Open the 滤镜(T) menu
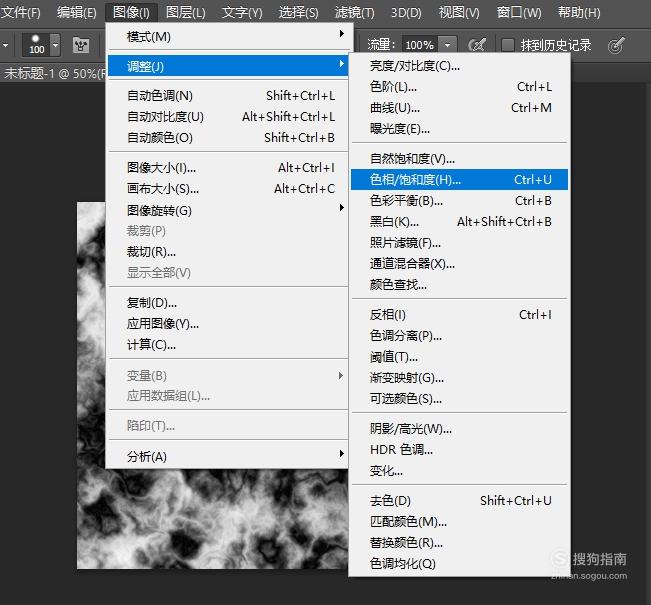Viewport: 651px width, 605px height. 355,13
